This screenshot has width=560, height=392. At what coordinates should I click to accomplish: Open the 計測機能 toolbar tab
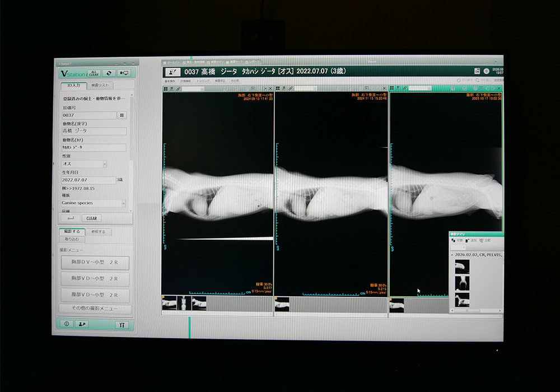(186, 81)
